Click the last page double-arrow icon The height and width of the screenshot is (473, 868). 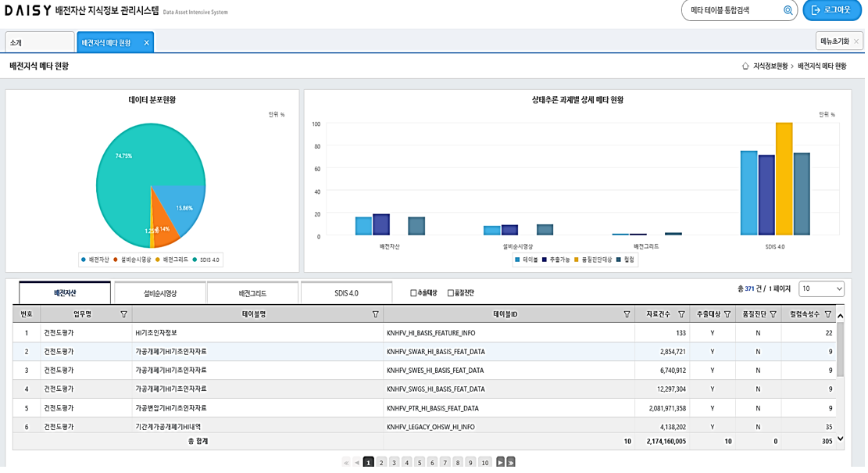tap(511, 463)
